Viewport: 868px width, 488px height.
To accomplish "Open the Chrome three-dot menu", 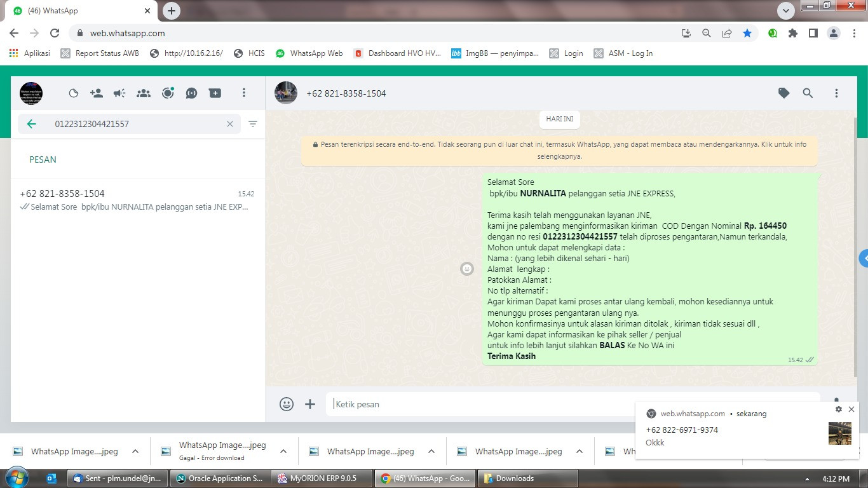I will [854, 33].
